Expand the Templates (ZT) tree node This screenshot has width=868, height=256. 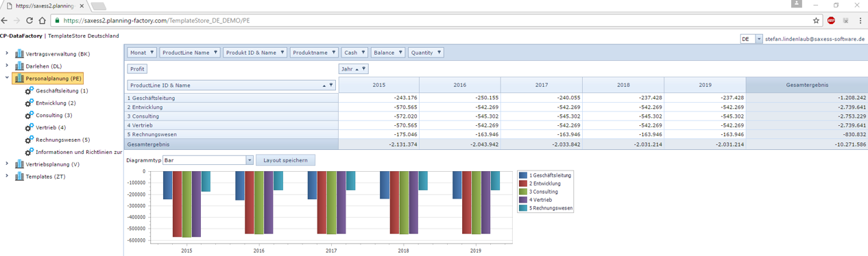pyautogui.click(x=7, y=177)
